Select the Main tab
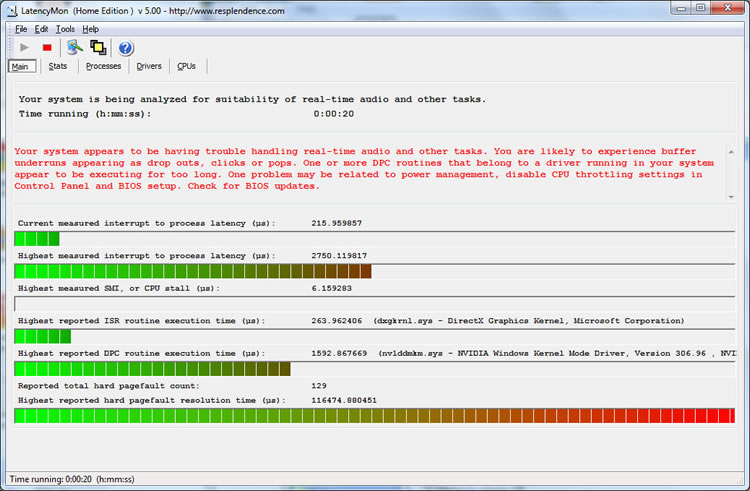The image size is (750, 491). pos(21,66)
